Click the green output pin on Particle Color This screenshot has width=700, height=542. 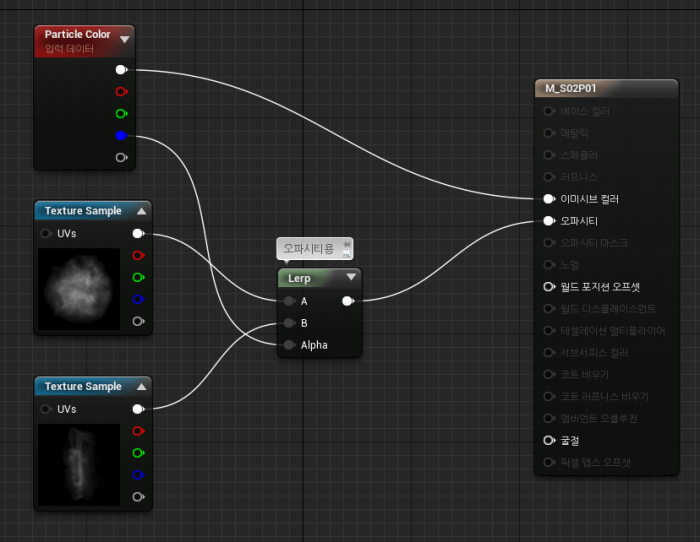(x=121, y=113)
